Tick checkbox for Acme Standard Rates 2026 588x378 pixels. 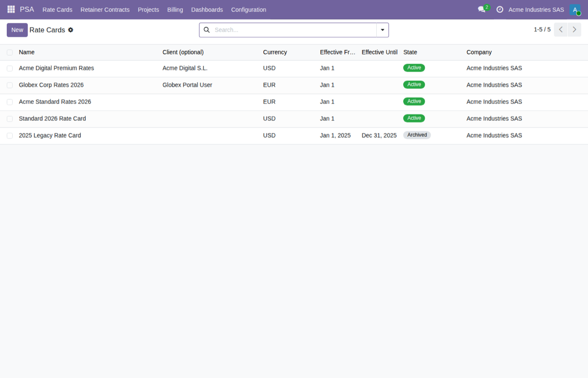point(10,102)
